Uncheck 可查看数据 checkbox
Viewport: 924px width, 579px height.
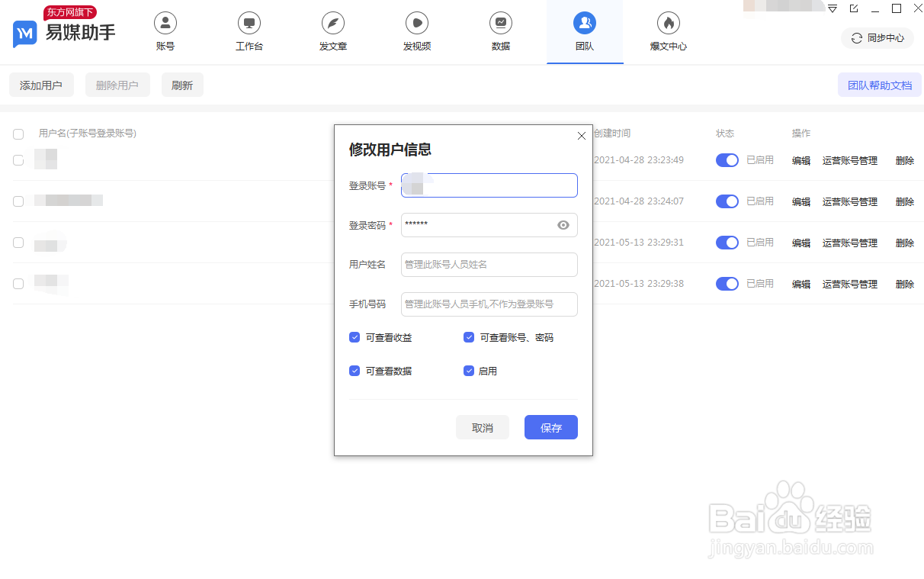(355, 371)
